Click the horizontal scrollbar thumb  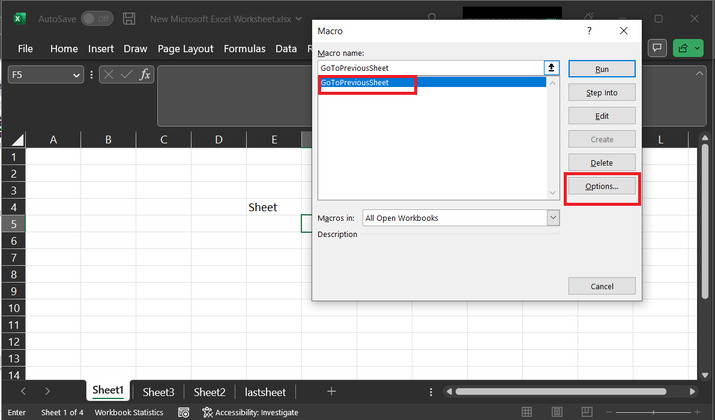coord(560,391)
